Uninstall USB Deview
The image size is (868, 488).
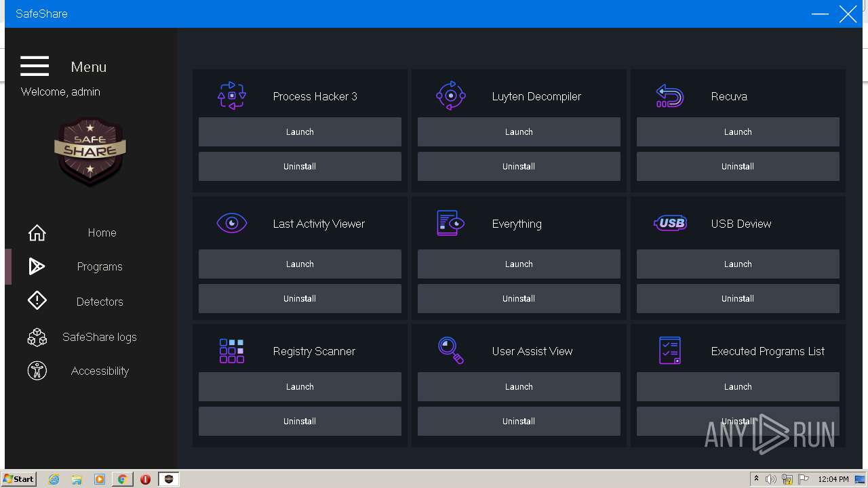tap(738, 298)
